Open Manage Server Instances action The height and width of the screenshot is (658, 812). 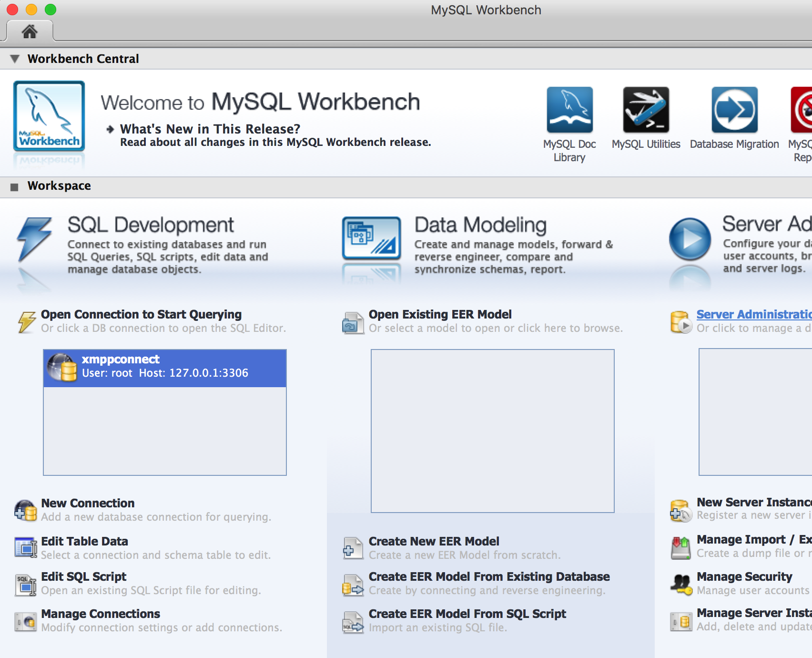(754, 613)
